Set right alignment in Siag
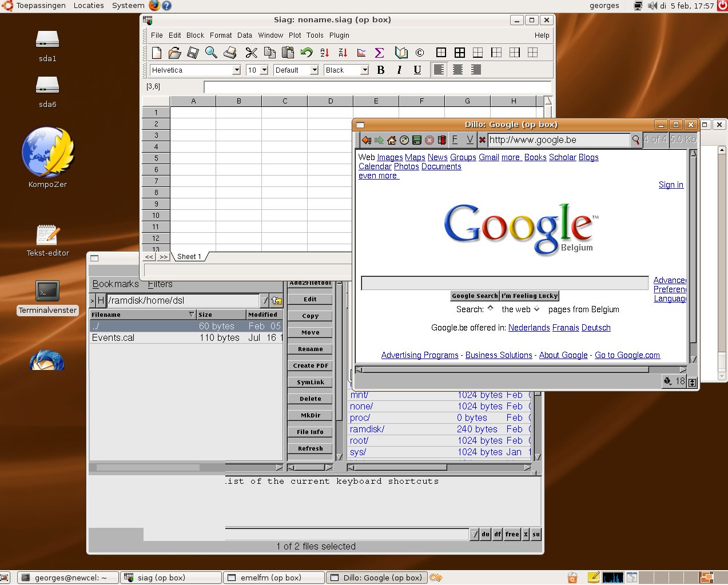This screenshot has width=728, height=585. pyautogui.click(x=476, y=70)
